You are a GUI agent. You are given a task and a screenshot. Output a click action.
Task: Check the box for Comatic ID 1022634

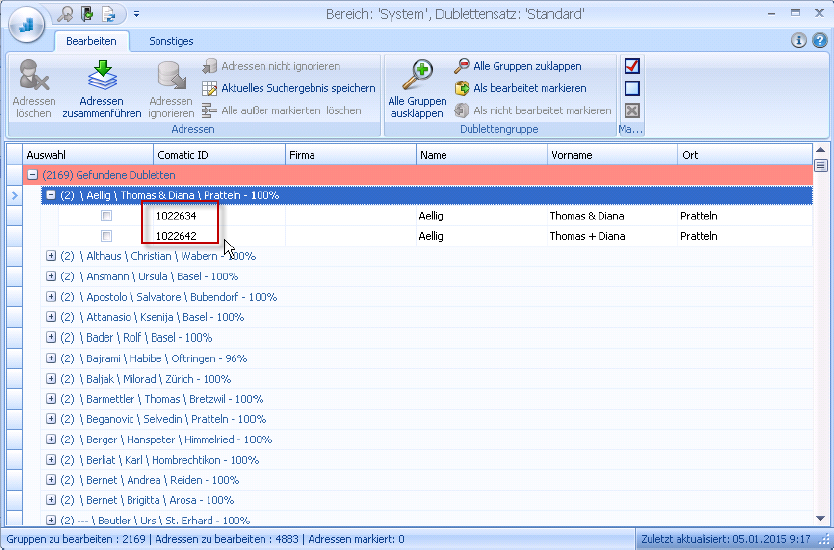(106, 216)
